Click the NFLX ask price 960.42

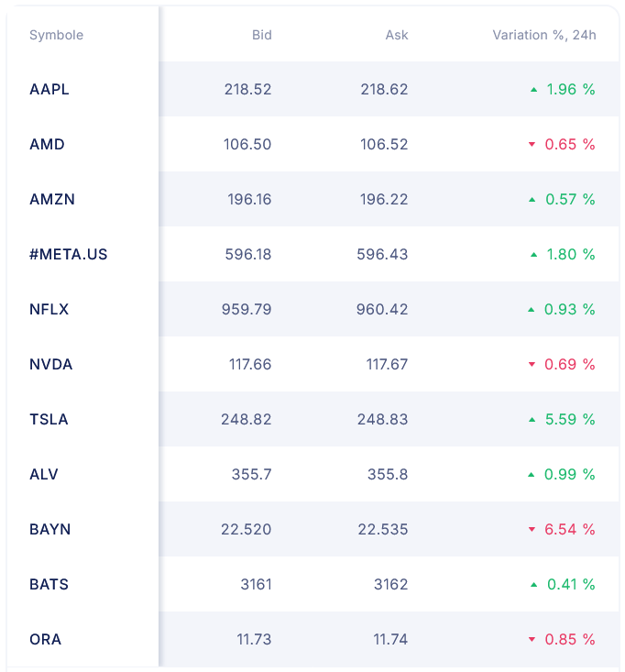click(x=382, y=310)
